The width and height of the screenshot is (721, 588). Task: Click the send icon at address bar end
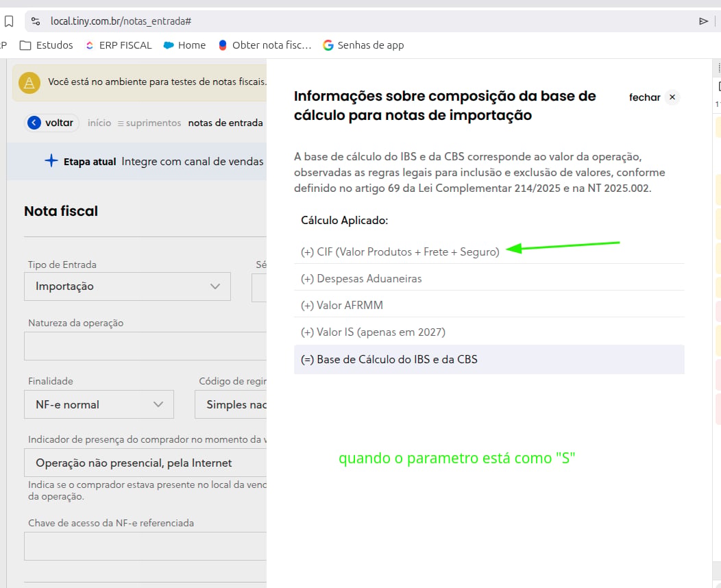click(703, 21)
